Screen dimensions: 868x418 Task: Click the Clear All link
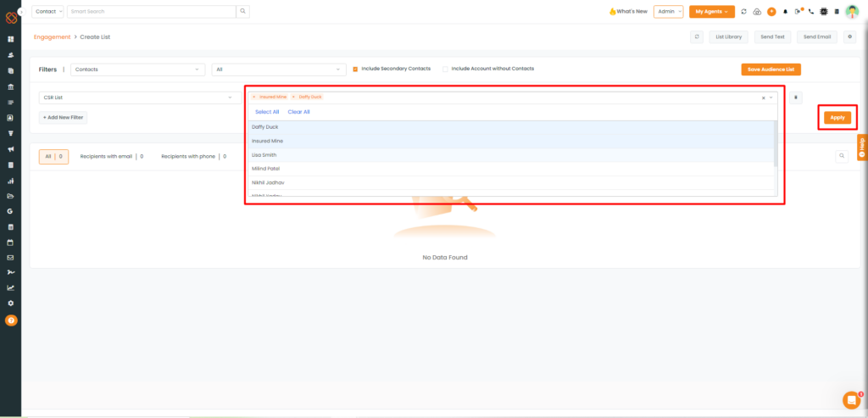tap(299, 112)
